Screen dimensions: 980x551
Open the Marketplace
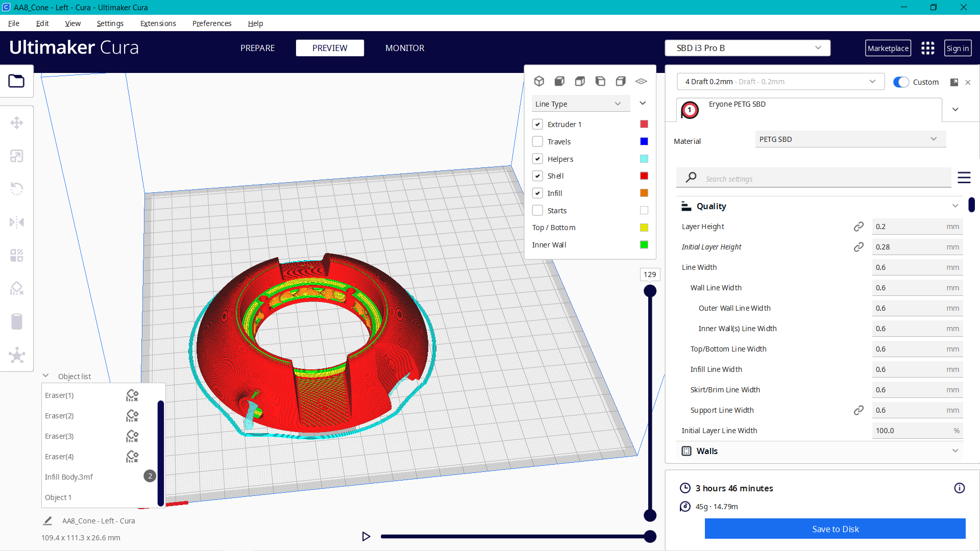[888, 48]
